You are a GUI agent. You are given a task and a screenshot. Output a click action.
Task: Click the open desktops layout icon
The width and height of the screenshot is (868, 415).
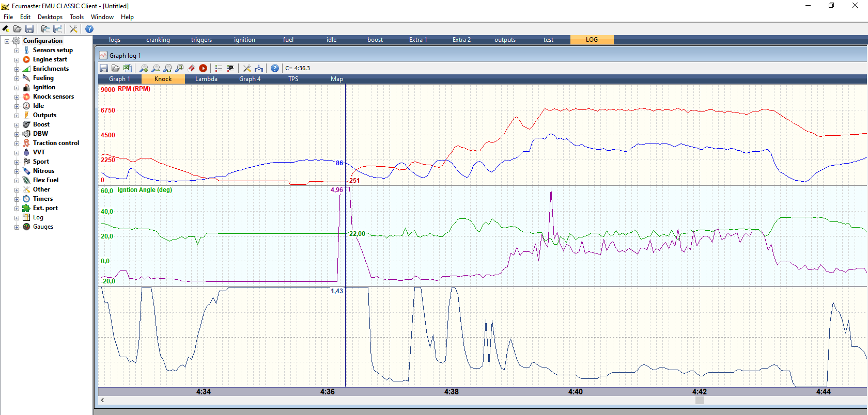[x=45, y=29]
